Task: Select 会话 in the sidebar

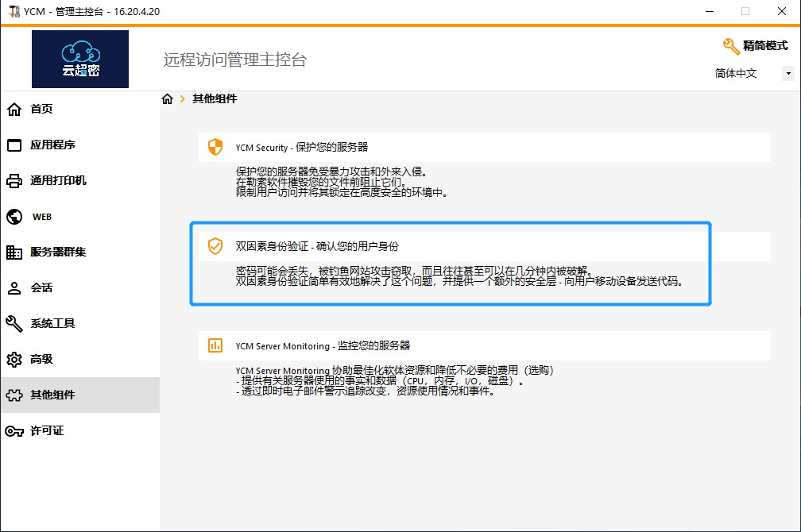Action: pos(80,288)
